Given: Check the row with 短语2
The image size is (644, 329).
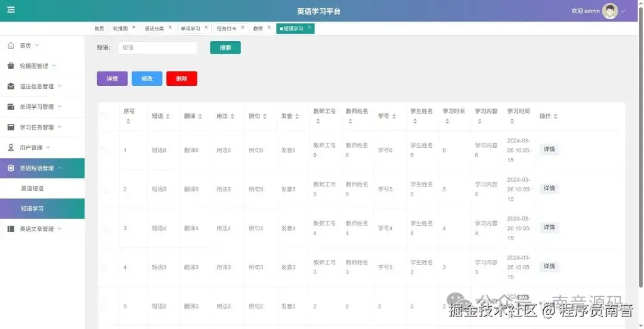Looking at the screenshot, I should (104, 306).
